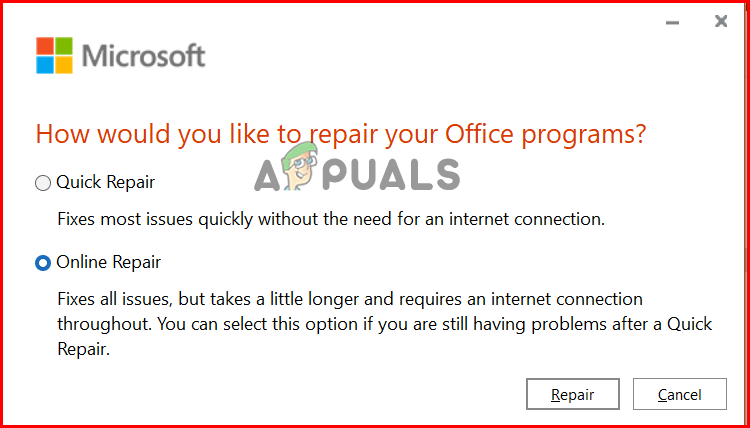
Task: Click the repair Office programs heading
Action: [340, 133]
